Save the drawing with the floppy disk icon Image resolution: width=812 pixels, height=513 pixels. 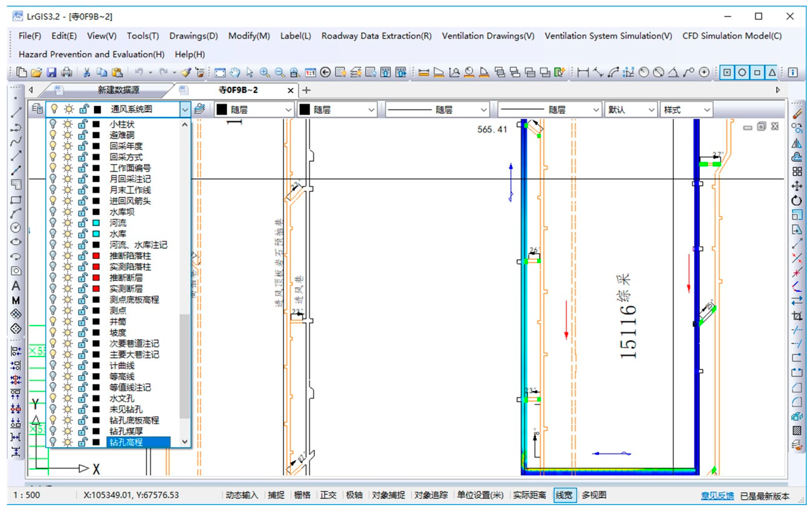pyautogui.click(x=51, y=72)
